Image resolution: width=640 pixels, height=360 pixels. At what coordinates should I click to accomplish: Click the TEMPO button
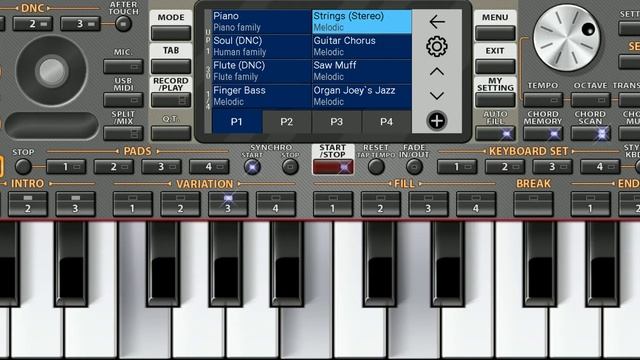[x=543, y=100]
